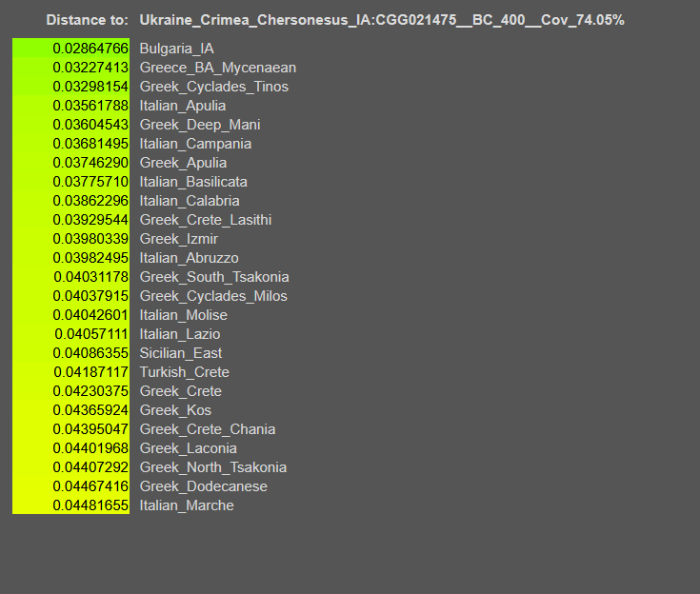Click Greek_Crete label
Screen dimensions: 700x594
181,391
